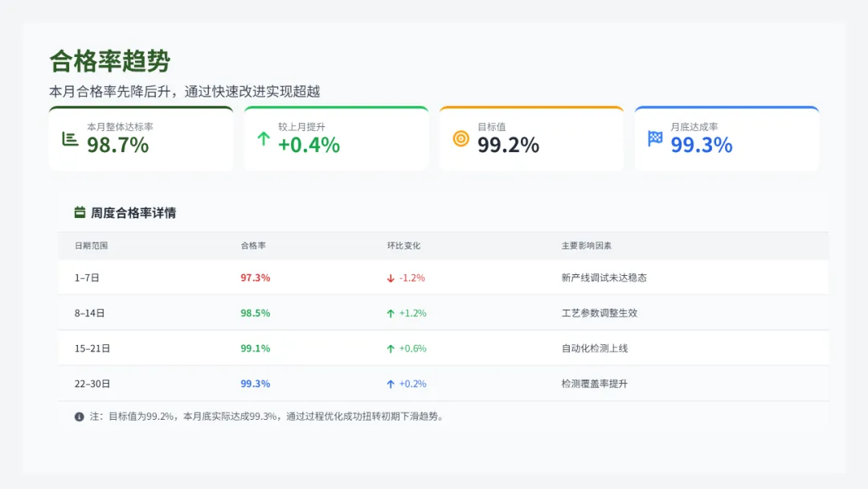Click the green up arrow beside +0.6%
The width and height of the screenshot is (868, 489).
[391, 349]
